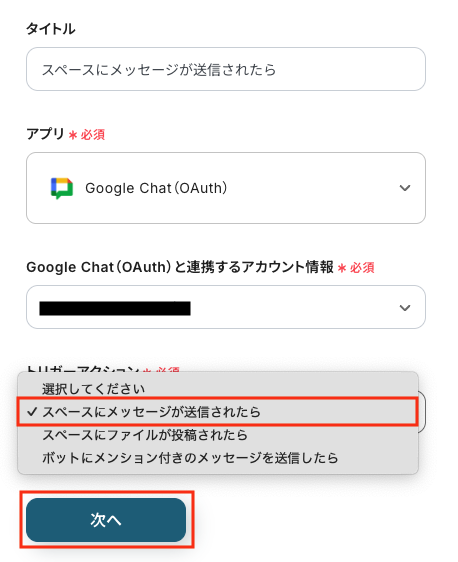Click the red asterisk next to アプリ
The image size is (458, 562).
73,135
